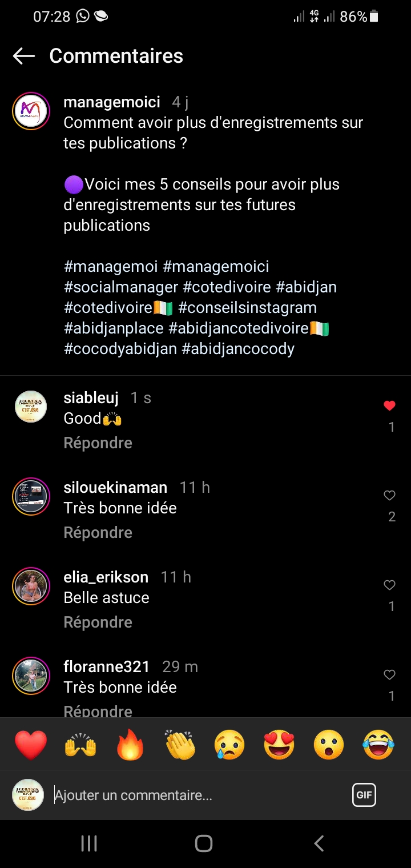
Task: Insert the fire emoji reaction
Action: click(130, 745)
